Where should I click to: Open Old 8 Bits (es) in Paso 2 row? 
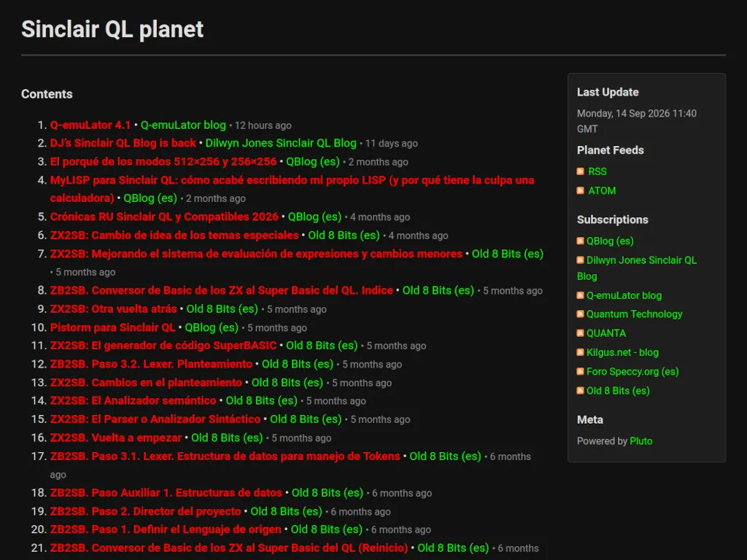[286, 511]
